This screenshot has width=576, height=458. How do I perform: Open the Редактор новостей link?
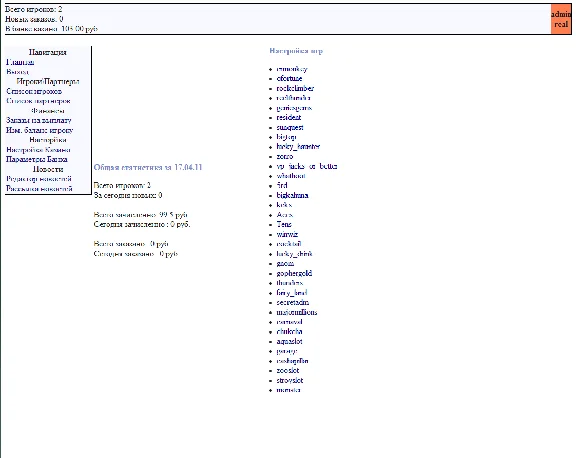click(x=39, y=179)
